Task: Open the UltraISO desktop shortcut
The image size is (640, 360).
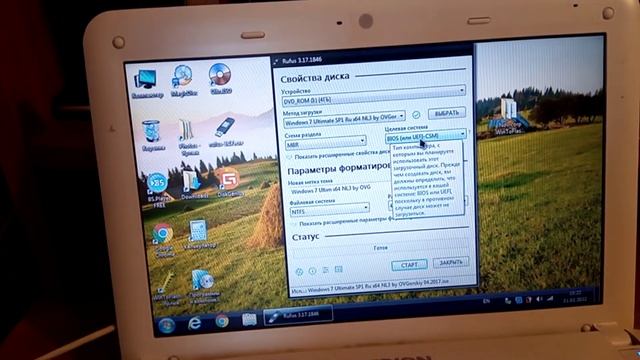Action: coord(220,79)
